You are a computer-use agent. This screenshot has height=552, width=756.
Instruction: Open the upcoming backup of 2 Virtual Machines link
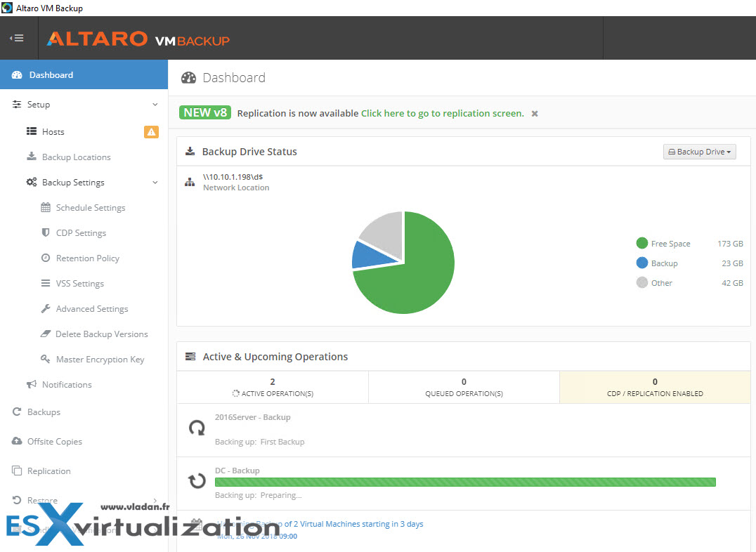[x=320, y=524]
